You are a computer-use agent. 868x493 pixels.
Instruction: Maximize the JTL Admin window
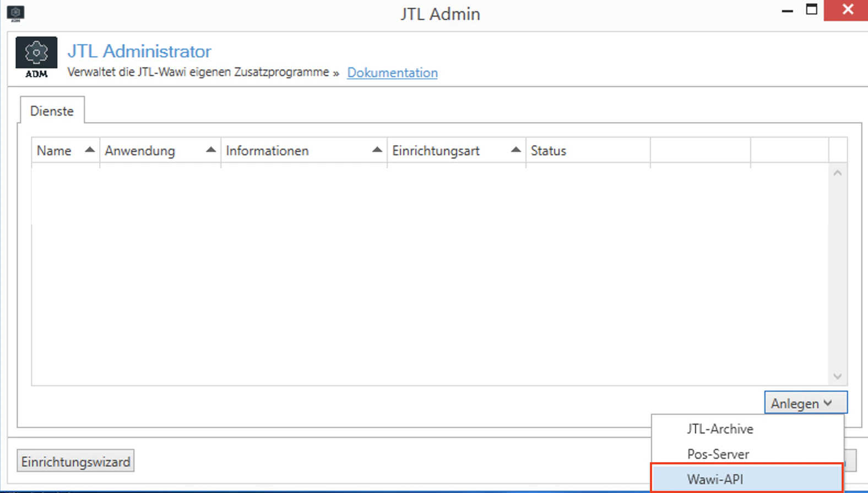tap(811, 10)
